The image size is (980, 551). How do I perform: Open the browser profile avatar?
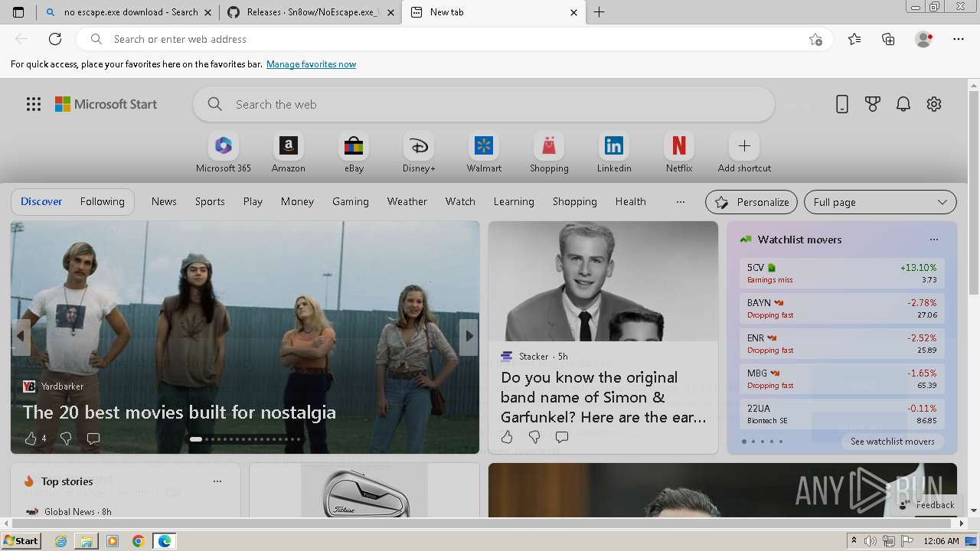pyautogui.click(x=924, y=39)
